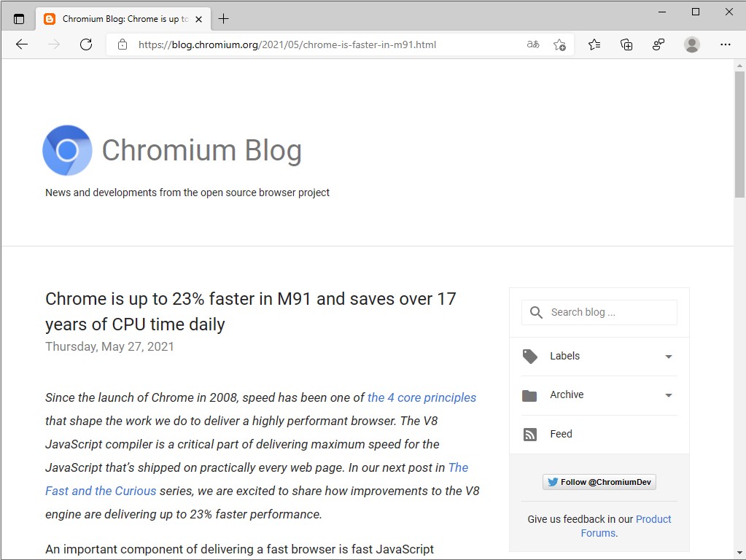Click the Archive folder icon
Viewport: 746px width, 560px height.
coord(529,395)
